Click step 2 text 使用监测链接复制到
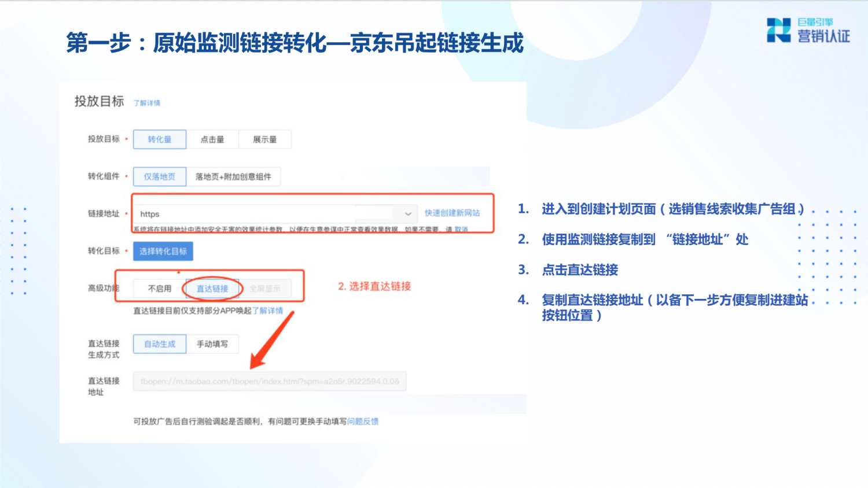 click(599, 239)
